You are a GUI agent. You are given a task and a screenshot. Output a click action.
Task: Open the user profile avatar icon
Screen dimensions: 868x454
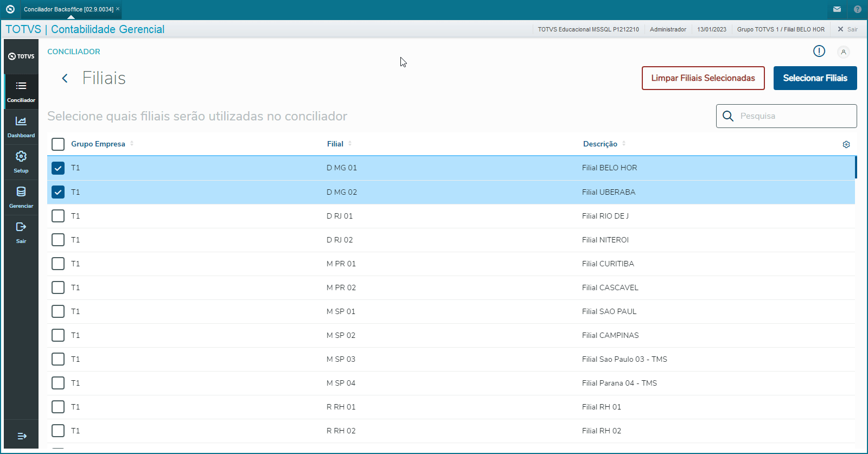843,52
